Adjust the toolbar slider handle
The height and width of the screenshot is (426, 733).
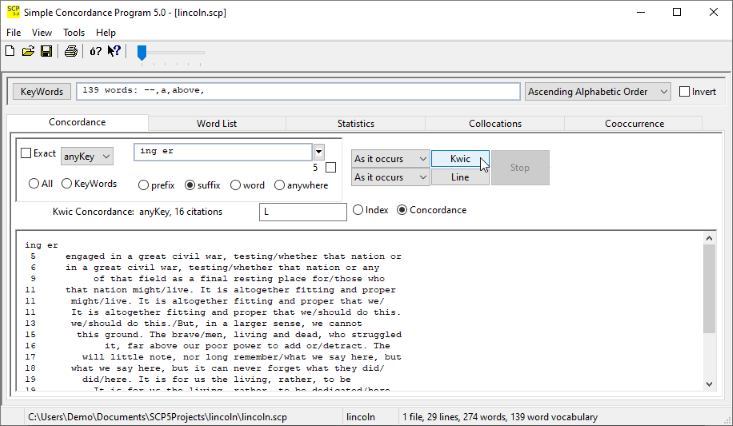click(142, 51)
